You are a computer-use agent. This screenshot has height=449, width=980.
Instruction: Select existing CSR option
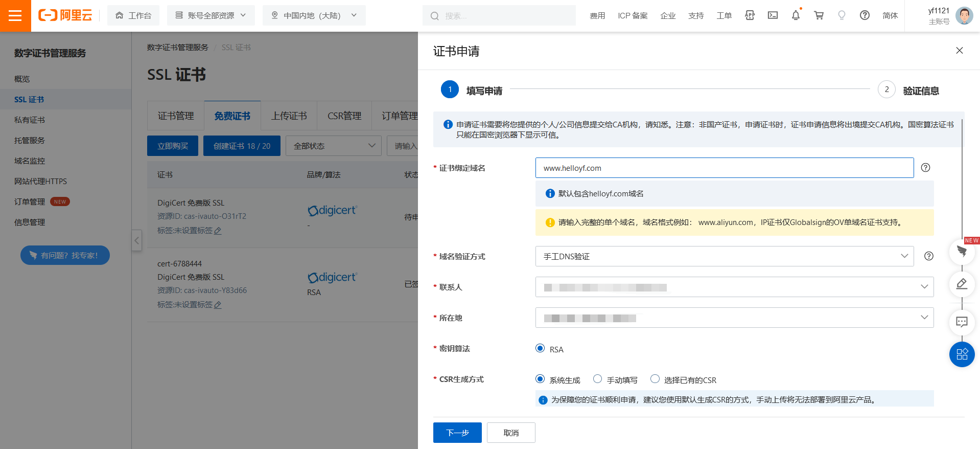tap(655, 379)
